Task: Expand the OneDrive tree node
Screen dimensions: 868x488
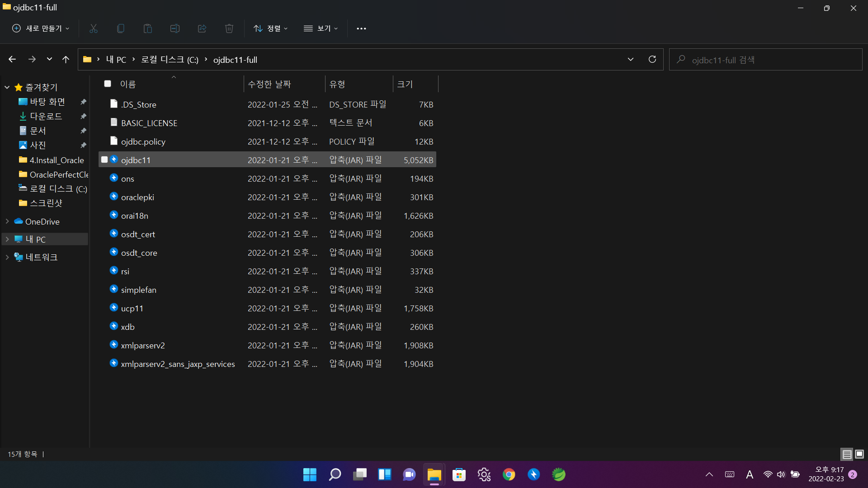Action: click(x=7, y=221)
